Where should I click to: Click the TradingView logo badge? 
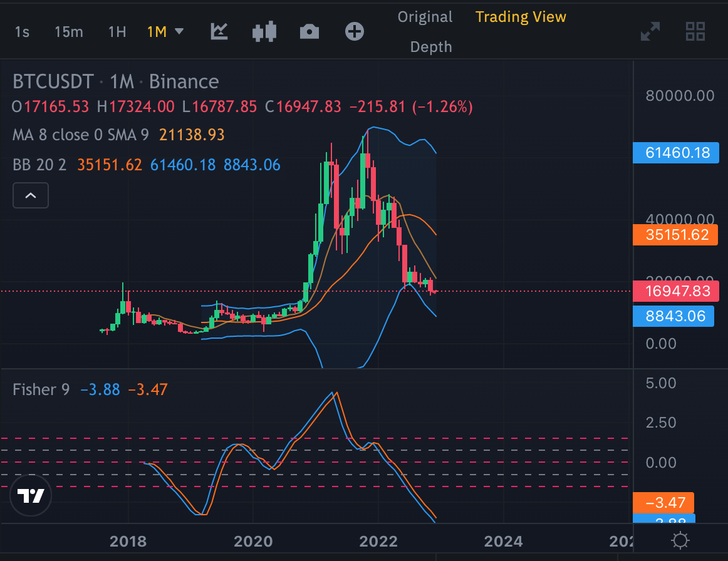[x=31, y=496]
